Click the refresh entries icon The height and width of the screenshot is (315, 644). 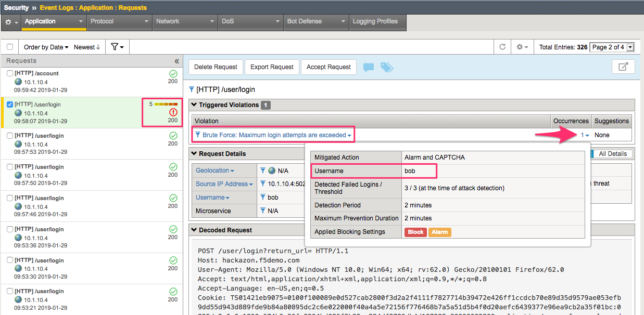click(x=502, y=47)
